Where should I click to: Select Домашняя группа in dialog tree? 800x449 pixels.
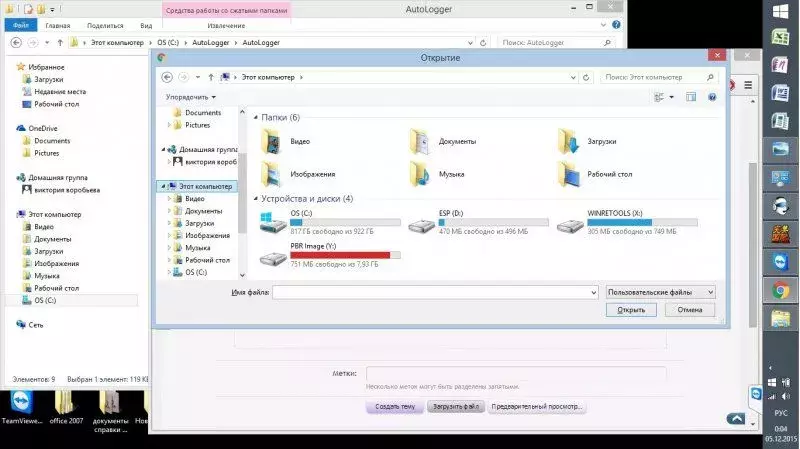203,149
